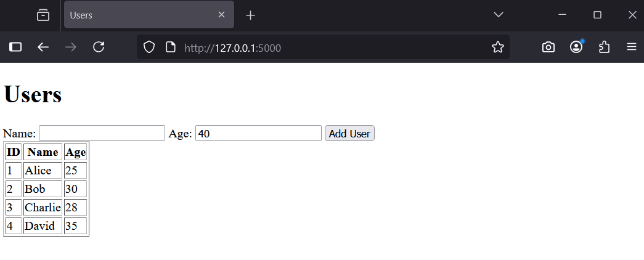The height and width of the screenshot is (260, 644).
Task: Close the Users tab
Action: click(222, 15)
